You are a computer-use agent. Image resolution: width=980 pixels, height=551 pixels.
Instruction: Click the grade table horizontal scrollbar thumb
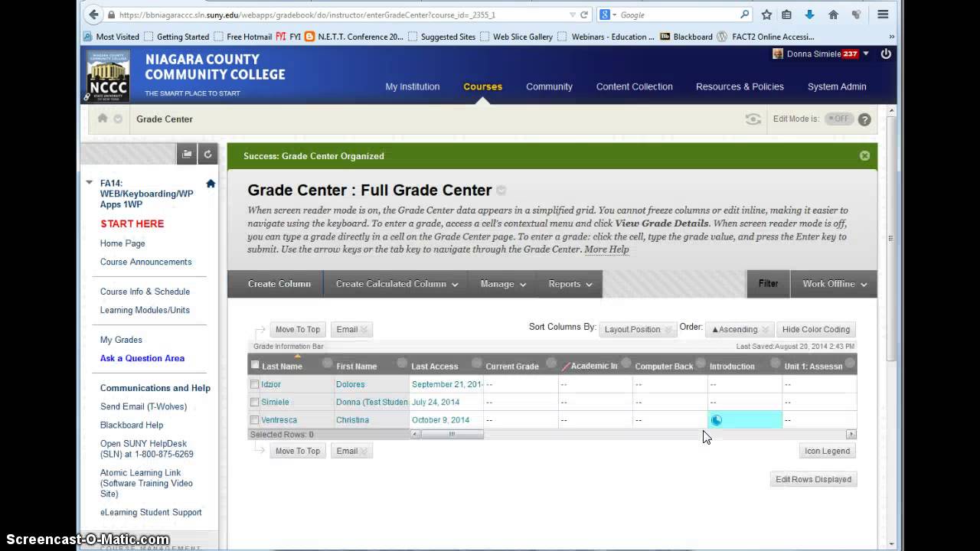[x=452, y=434]
